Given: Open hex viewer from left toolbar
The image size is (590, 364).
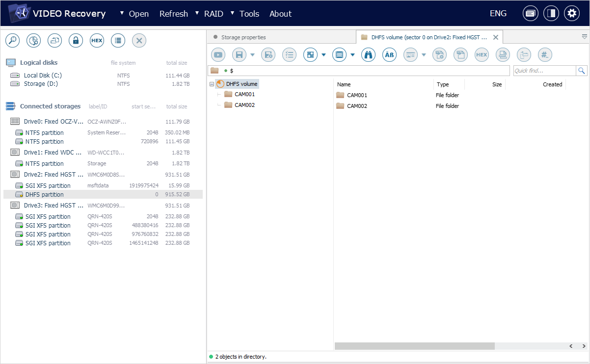Looking at the screenshot, I should pyautogui.click(x=97, y=41).
